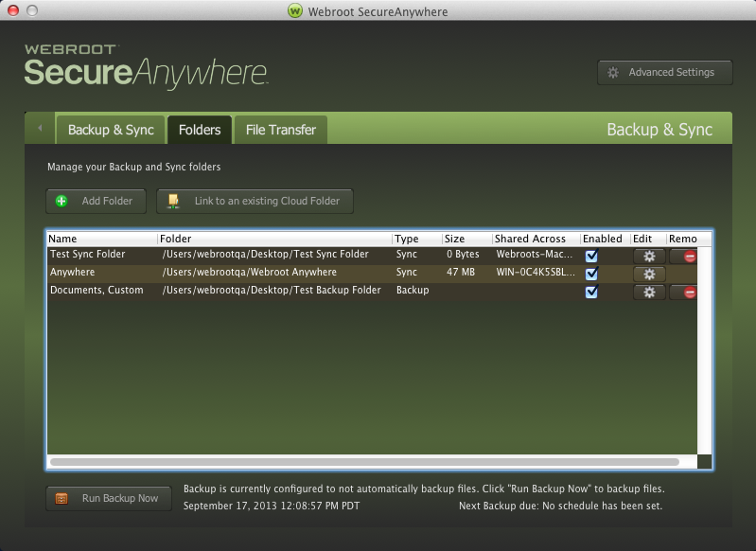The image size is (756, 551).
Task: Remove the Test Sync Folder entry
Action: click(684, 257)
